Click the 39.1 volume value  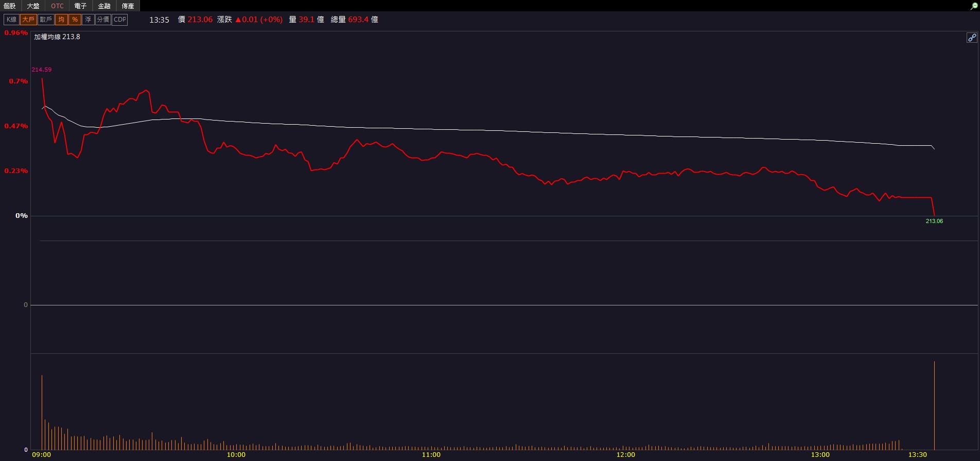[306, 20]
